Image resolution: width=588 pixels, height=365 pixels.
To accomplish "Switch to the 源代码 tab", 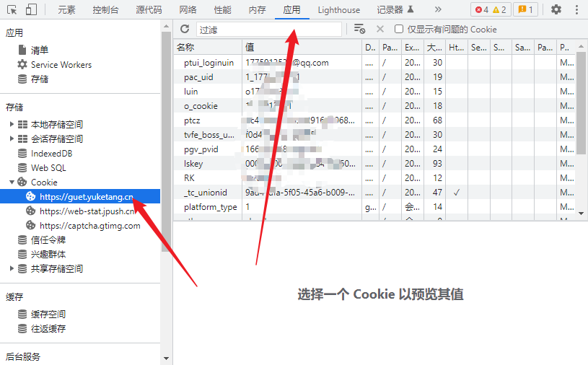I will 149,10.
